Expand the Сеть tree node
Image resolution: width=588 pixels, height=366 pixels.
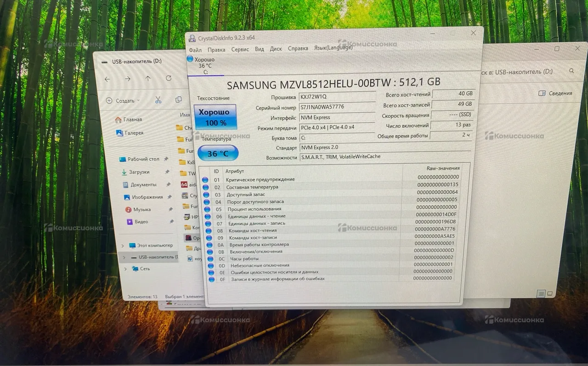(125, 269)
